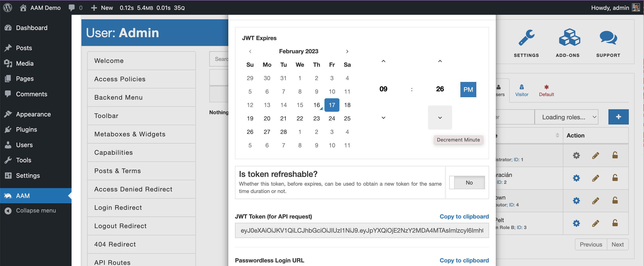Edit user ID 2 with pencil icon
Image resolution: width=644 pixels, height=266 pixels.
point(595,178)
